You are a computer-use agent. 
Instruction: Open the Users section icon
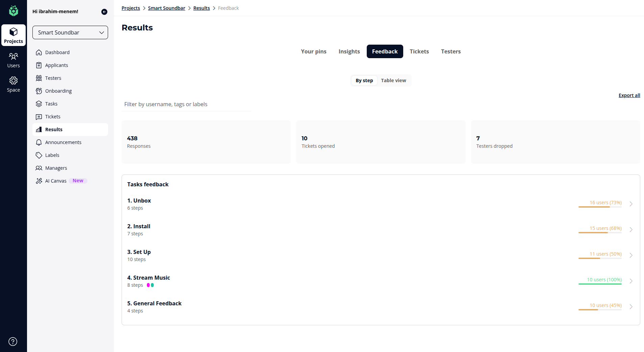click(14, 56)
